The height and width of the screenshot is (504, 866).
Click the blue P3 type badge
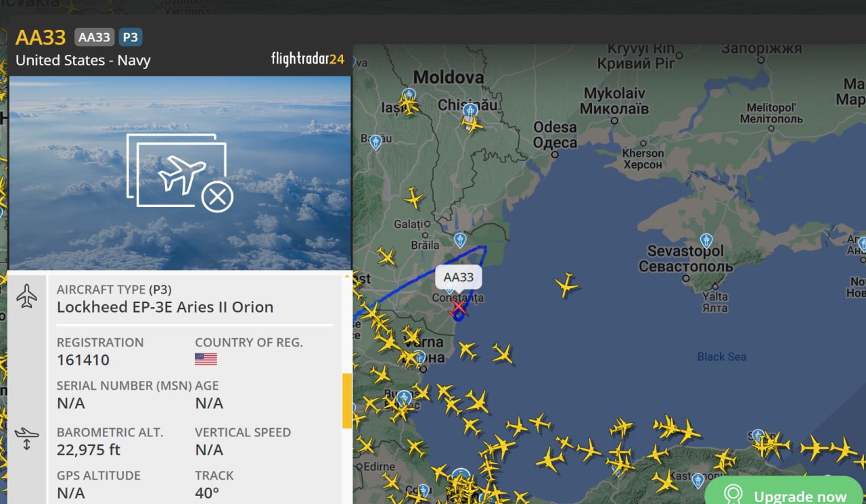(131, 37)
